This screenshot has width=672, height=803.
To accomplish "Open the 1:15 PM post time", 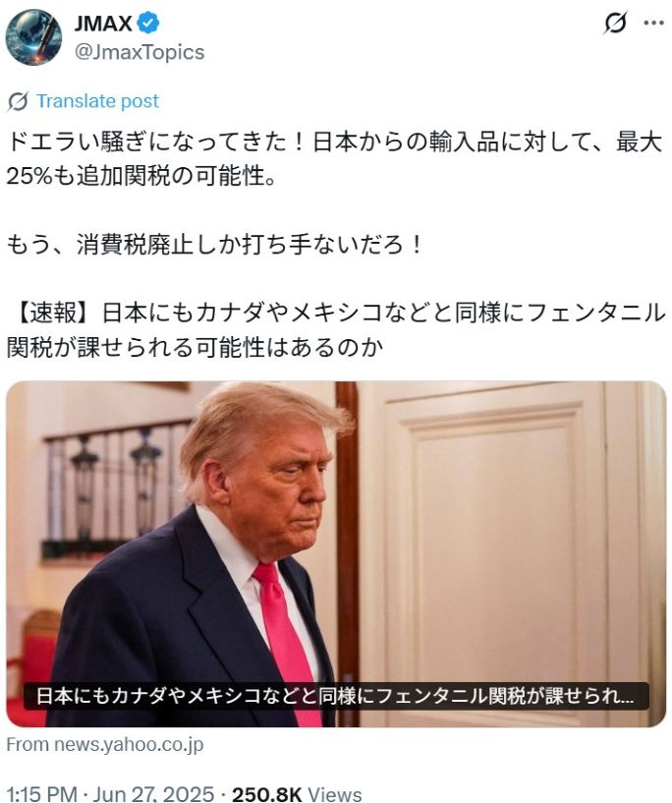I will pos(42,794).
